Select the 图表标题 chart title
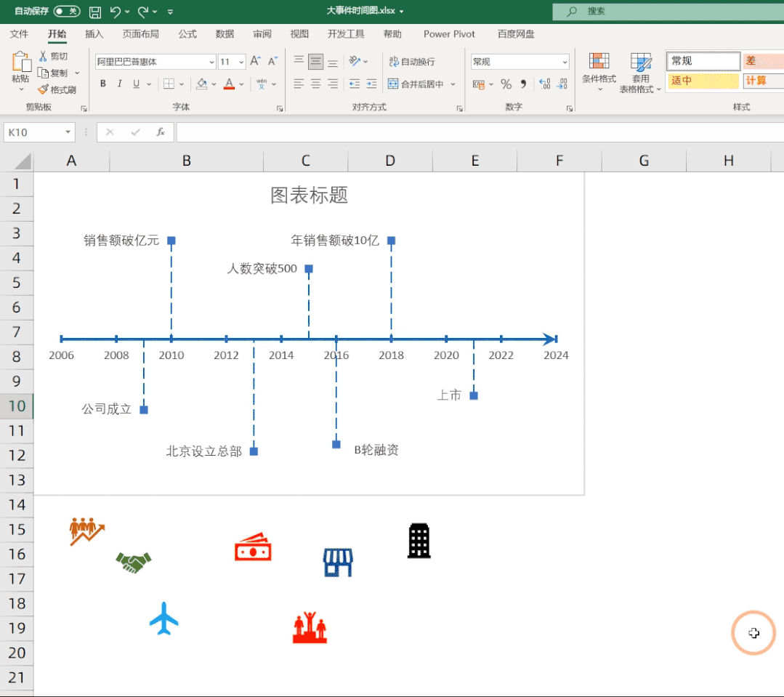Screen dimensions: 784x697 click(x=309, y=195)
